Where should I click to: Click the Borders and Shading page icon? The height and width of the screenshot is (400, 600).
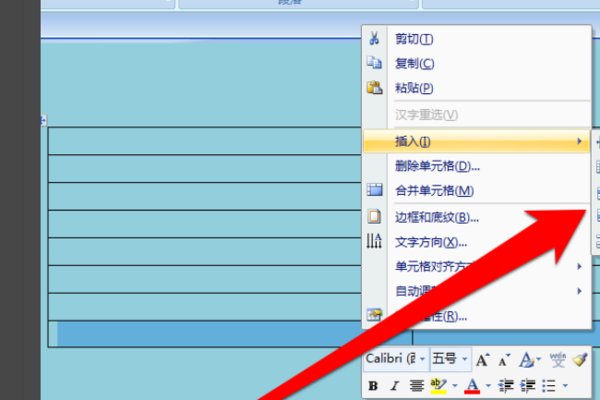[374, 216]
